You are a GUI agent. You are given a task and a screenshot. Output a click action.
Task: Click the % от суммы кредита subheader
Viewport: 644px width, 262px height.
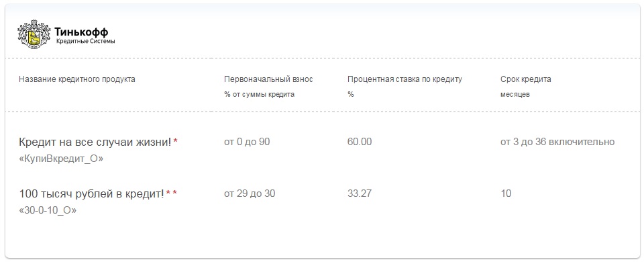tap(259, 94)
